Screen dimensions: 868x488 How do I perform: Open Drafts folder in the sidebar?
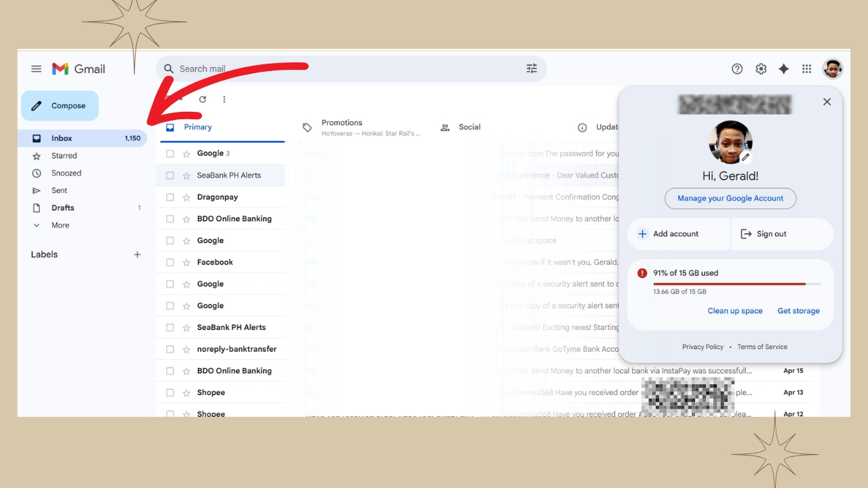pyautogui.click(x=82, y=208)
